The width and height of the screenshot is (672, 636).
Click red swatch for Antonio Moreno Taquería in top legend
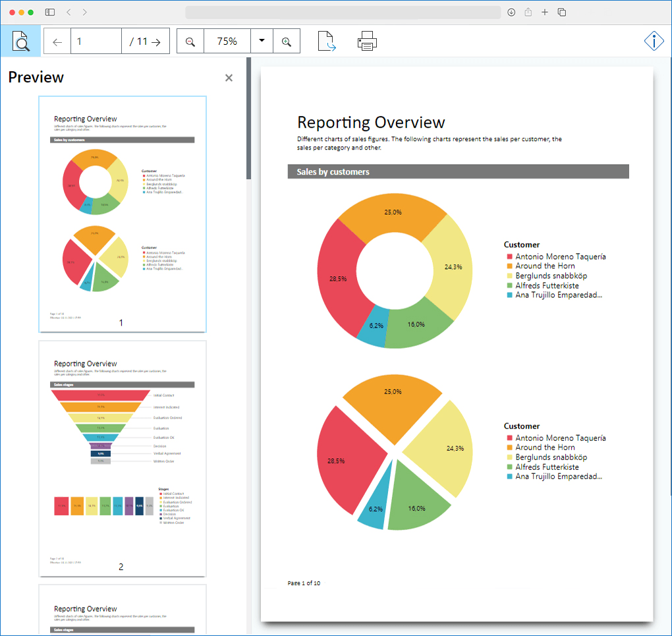pos(509,256)
